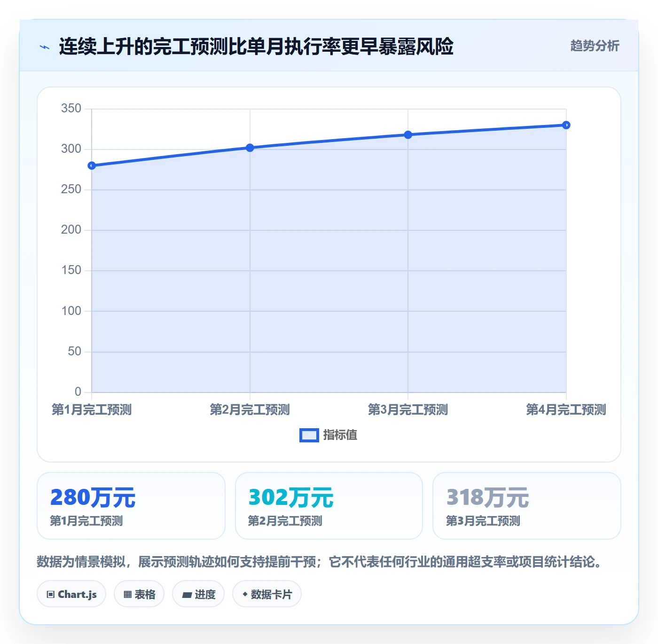Click the 100 y-axis tick label
Viewport: 658px width, 644px height.
(x=71, y=311)
